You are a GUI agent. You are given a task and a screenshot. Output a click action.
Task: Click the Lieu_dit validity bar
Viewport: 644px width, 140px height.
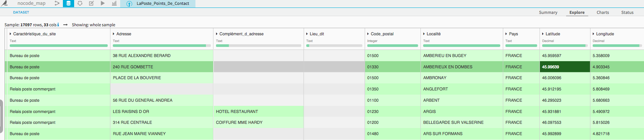334,46
